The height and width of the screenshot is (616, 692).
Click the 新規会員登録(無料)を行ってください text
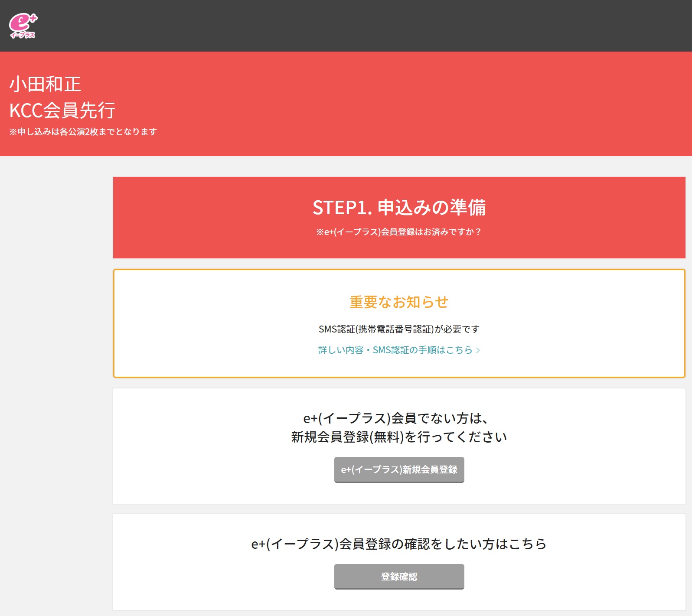[399, 437]
